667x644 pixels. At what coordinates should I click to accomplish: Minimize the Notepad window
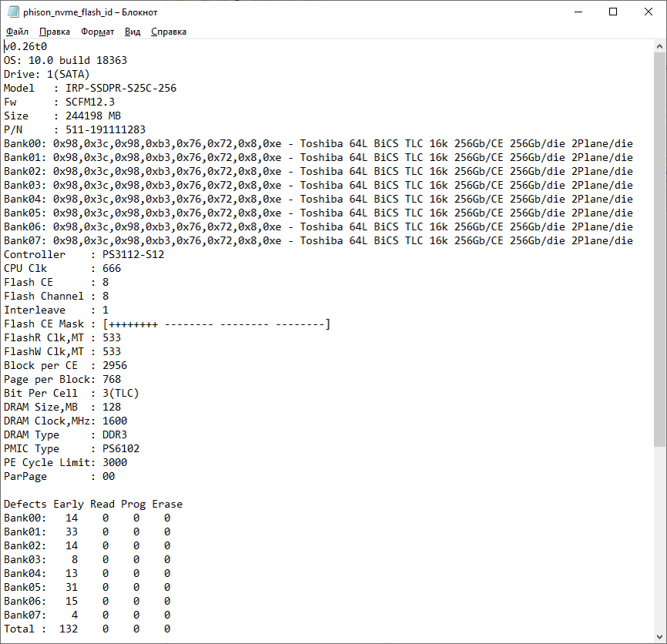[578, 12]
